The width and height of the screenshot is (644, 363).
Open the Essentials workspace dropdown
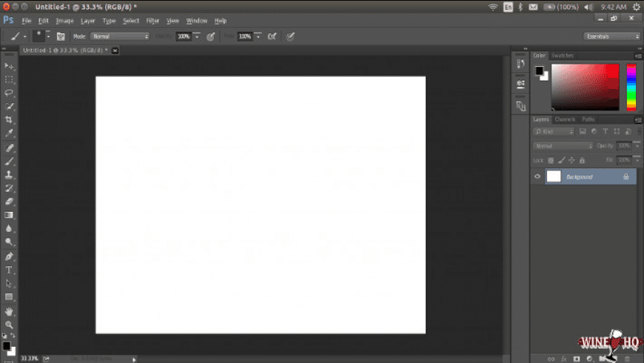pyautogui.click(x=611, y=36)
